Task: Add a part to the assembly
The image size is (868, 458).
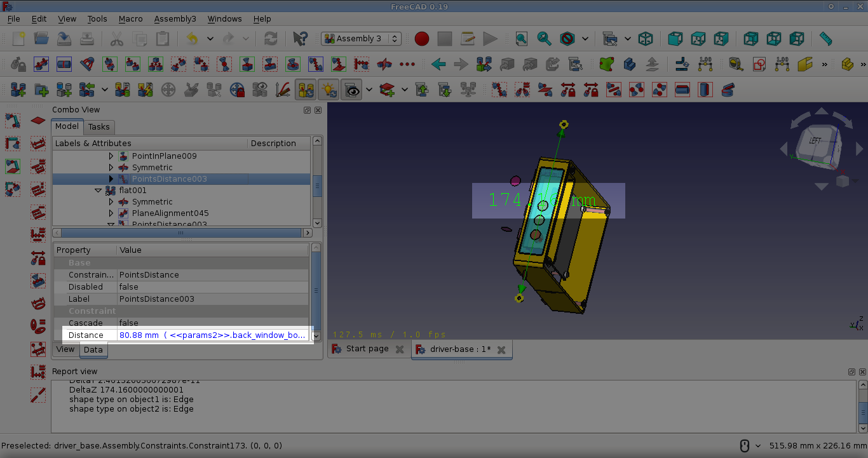Action: point(64,90)
